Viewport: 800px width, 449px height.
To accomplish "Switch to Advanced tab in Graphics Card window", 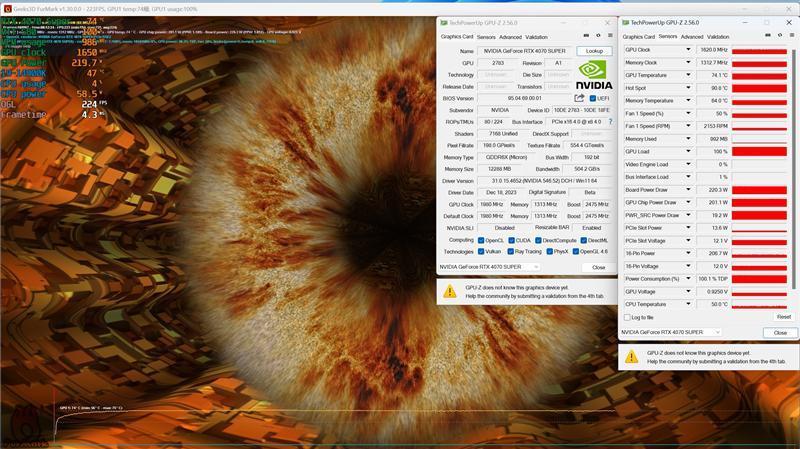I will 510,37.
